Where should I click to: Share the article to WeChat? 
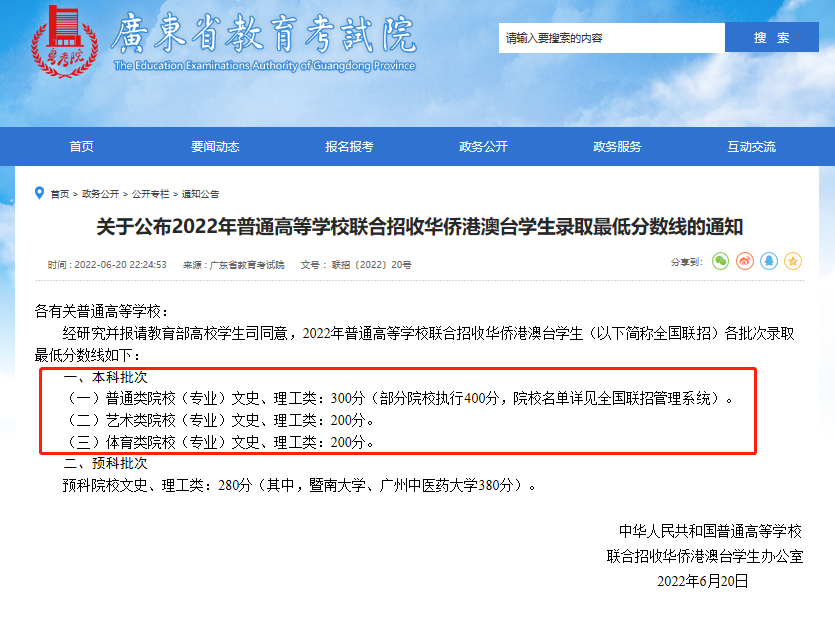pyautogui.click(x=721, y=263)
